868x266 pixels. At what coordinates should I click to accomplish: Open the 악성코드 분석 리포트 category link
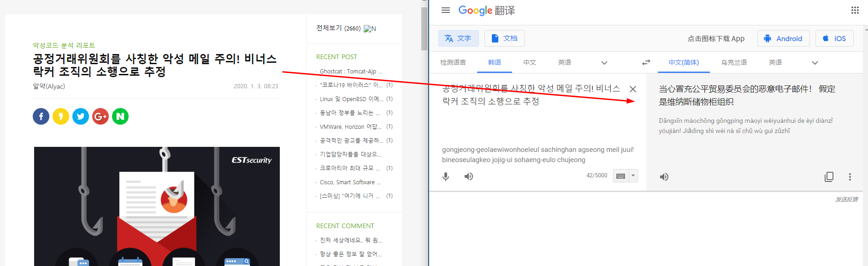tap(64, 45)
